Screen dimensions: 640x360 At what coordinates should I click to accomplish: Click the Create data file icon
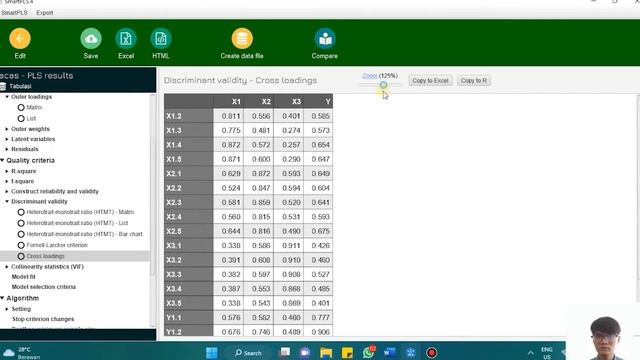coord(242,38)
